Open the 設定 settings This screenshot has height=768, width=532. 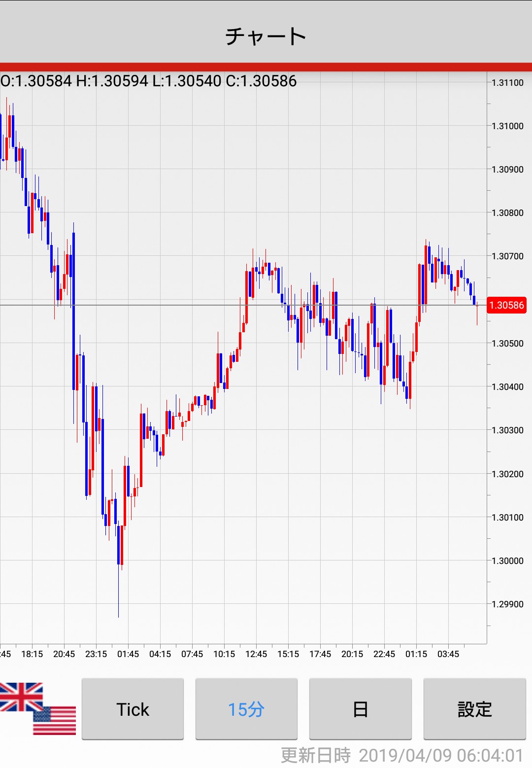[474, 709]
